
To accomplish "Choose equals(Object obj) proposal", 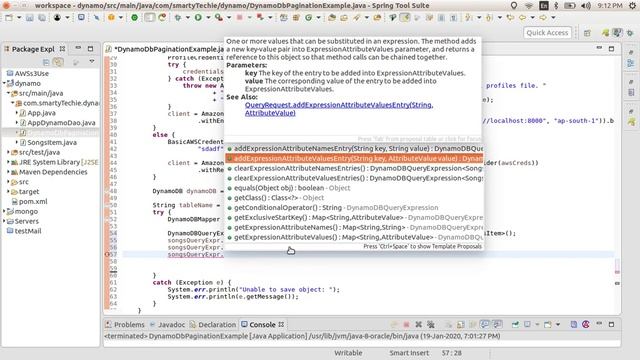I will click(x=354, y=188).
